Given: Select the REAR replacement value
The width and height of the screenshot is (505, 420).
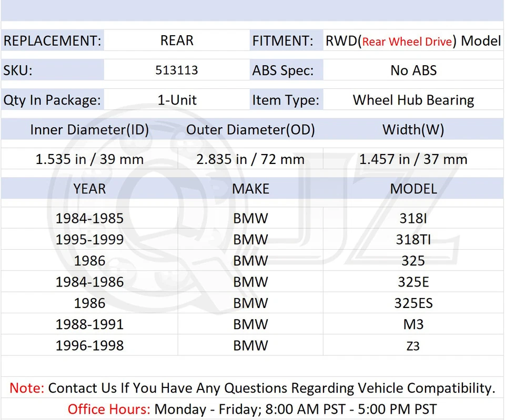Looking at the screenshot, I should point(177,40).
